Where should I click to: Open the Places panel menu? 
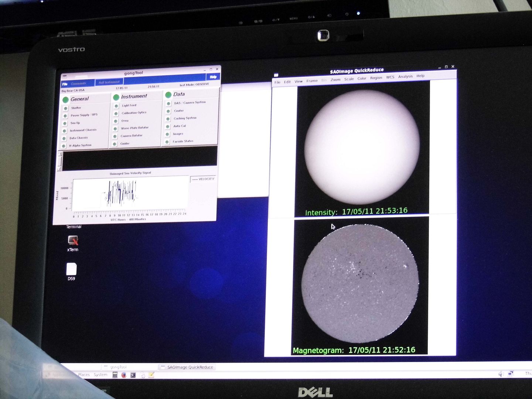click(84, 375)
